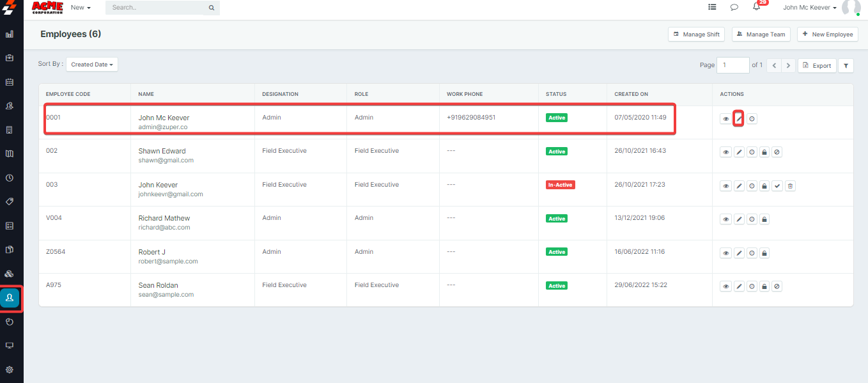Open the list view icon in the header
The width and height of the screenshot is (868, 383).
(x=712, y=8)
